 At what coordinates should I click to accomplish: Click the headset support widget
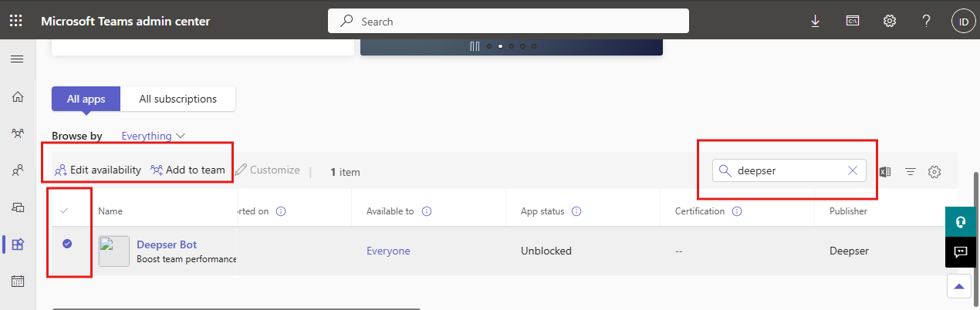pos(961,221)
